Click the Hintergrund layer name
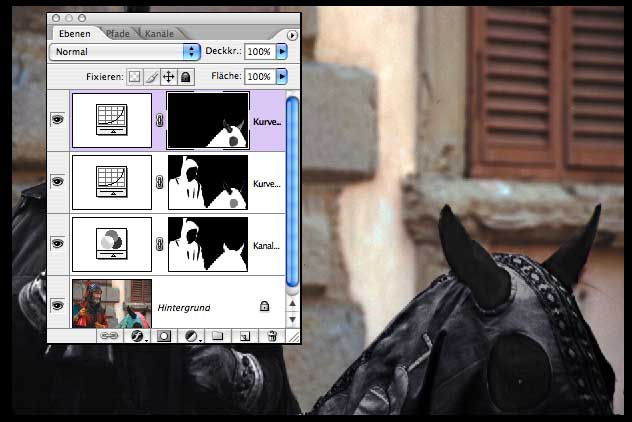Screen dimensions: 632x422 pos(184,308)
